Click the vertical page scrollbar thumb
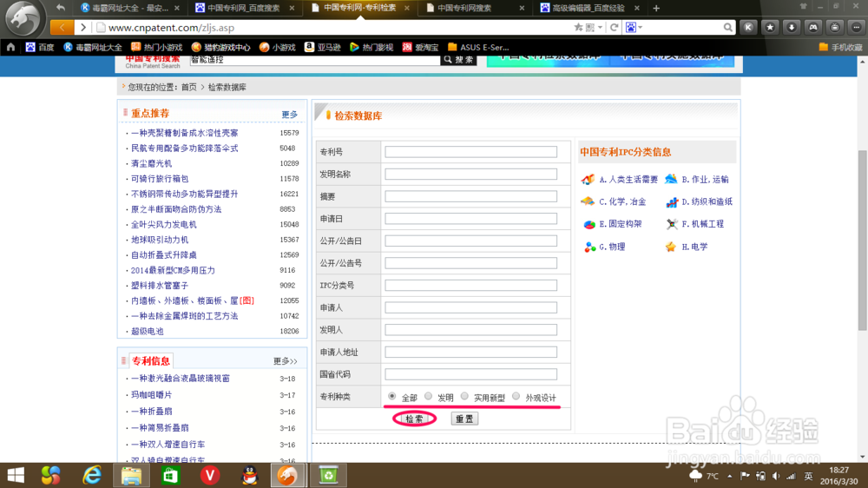The width and height of the screenshot is (868, 488). (x=863, y=240)
